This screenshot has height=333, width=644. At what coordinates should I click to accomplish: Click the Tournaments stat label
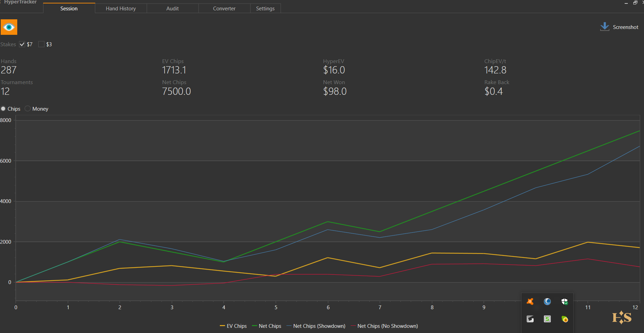click(x=17, y=82)
